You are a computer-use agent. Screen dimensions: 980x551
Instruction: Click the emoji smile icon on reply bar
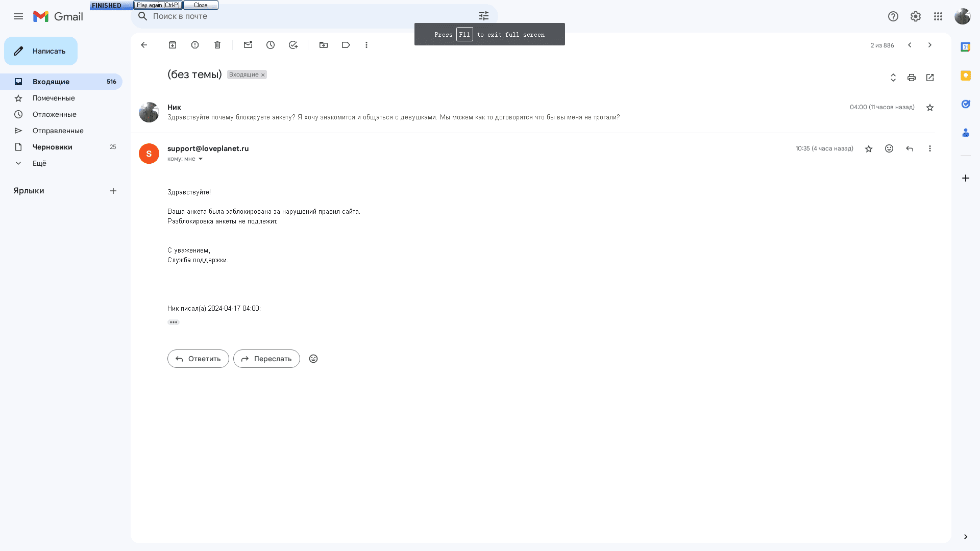point(313,359)
